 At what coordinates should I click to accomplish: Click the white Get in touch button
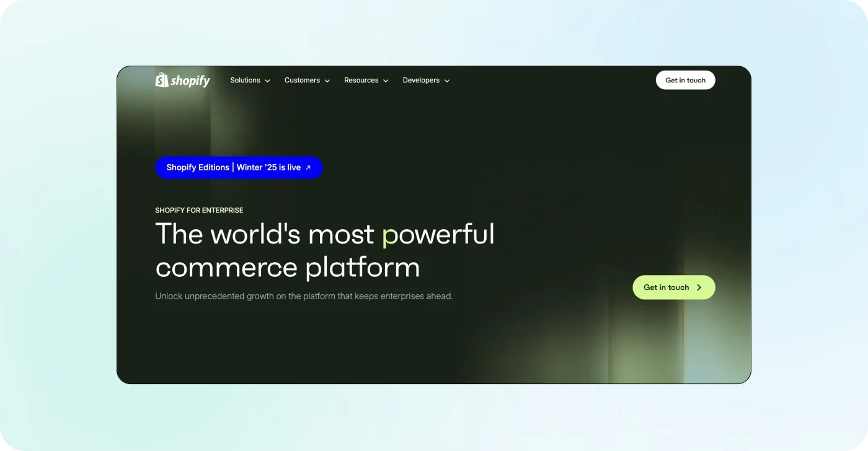click(685, 79)
